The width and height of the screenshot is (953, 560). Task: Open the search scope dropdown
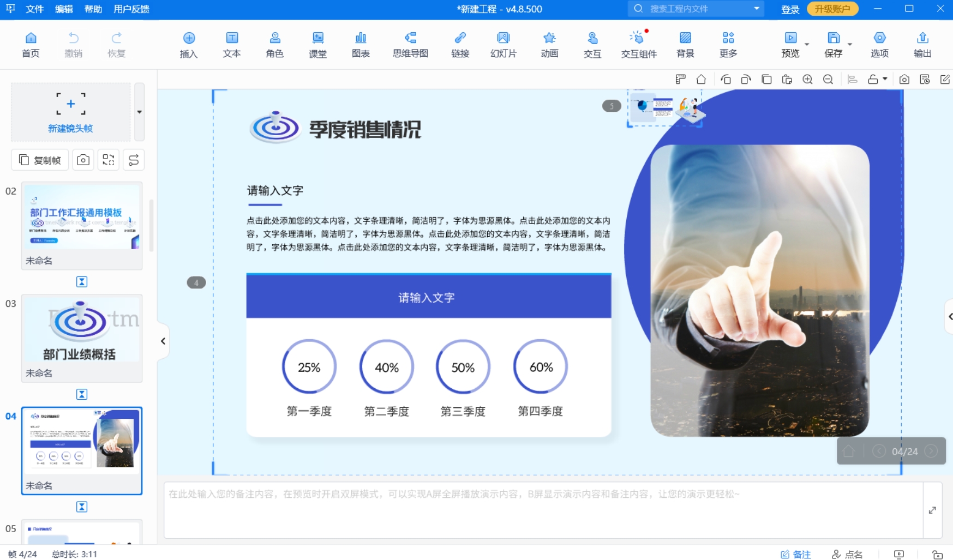coord(757,9)
